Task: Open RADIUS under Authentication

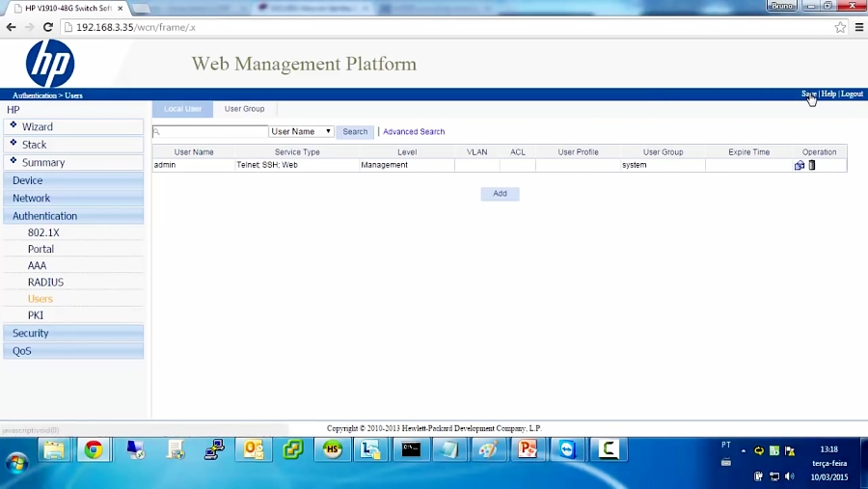Action: point(46,283)
